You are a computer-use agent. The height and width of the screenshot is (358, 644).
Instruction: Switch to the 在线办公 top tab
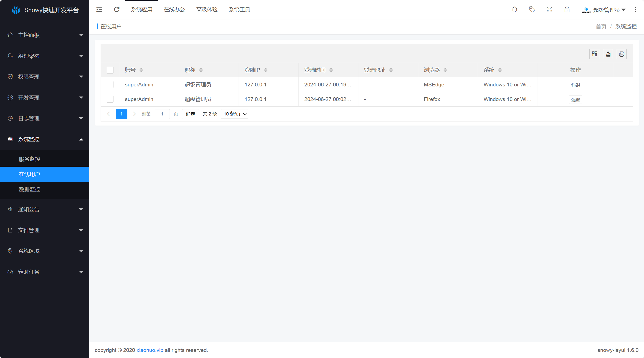click(174, 10)
